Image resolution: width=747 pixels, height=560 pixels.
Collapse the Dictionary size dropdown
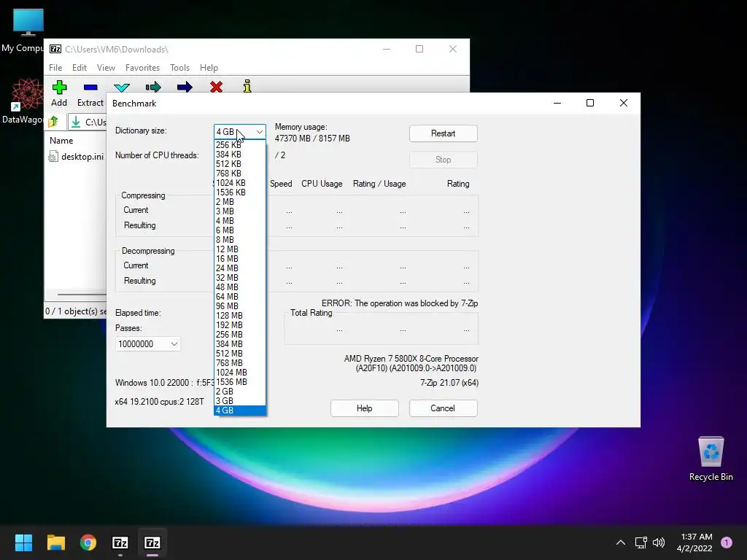click(x=259, y=132)
